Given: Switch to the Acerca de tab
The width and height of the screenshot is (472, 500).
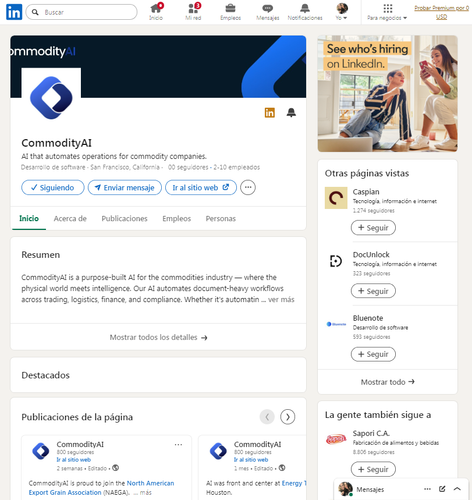Looking at the screenshot, I should coord(70,219).
